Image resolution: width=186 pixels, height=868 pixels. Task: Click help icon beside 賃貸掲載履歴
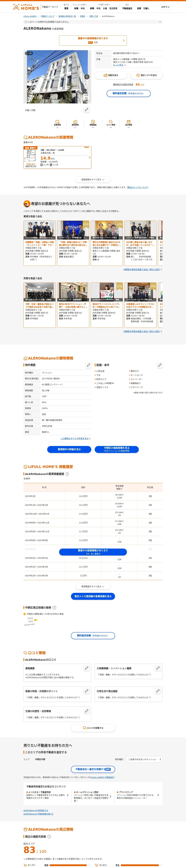coord(67,474)
